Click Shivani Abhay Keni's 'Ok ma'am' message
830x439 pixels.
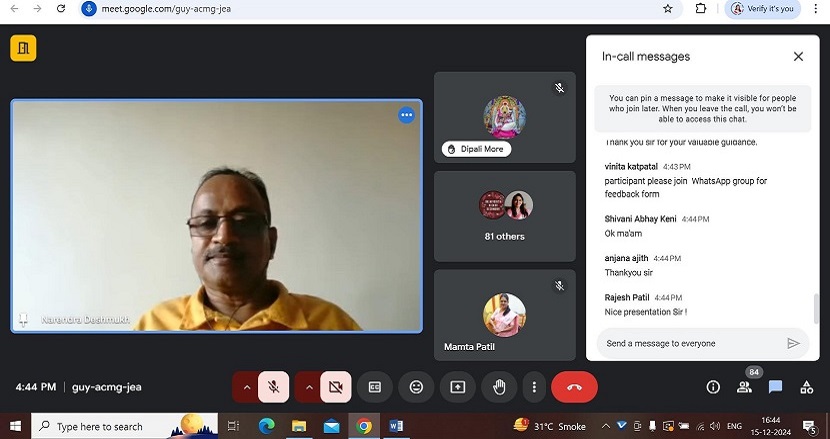click(x=623, y=233)
